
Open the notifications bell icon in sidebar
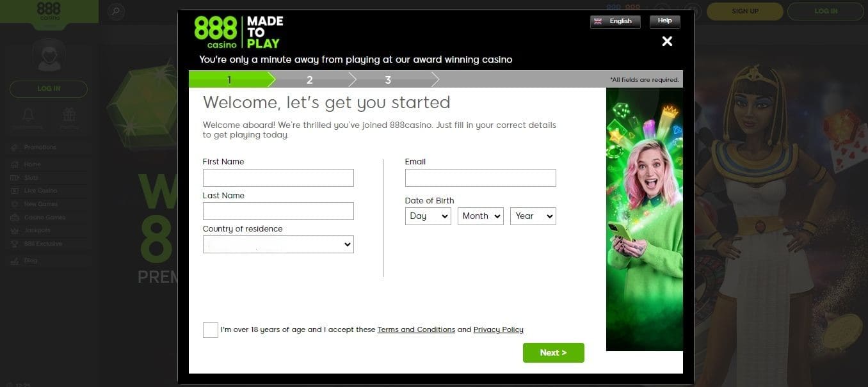point(28,115)
